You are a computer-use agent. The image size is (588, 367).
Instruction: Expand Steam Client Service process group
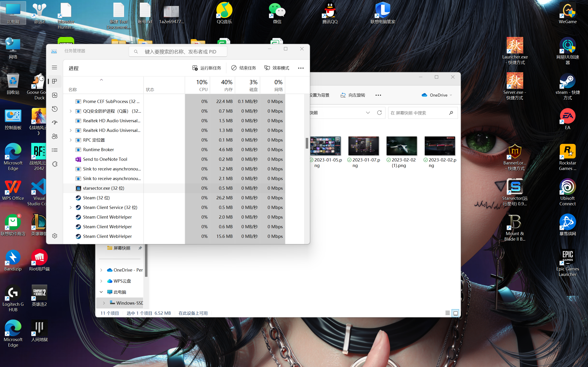tap(71, 207)
